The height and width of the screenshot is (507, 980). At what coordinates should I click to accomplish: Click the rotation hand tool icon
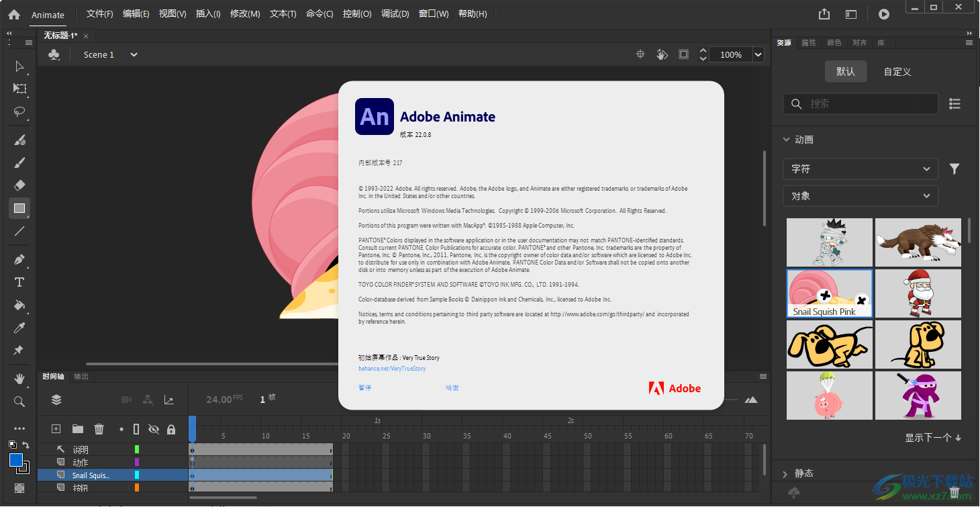point(662,54)
